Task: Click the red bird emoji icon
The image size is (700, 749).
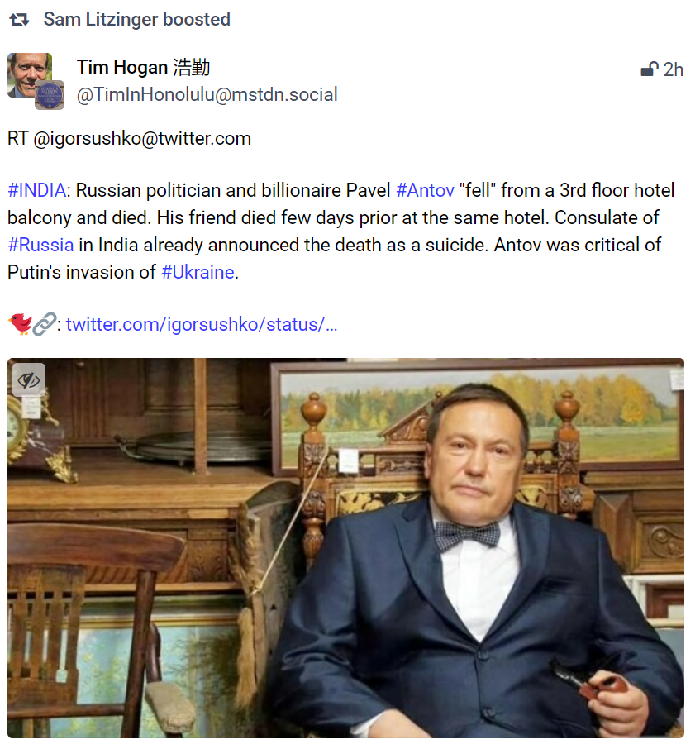Action: click(20, 324)
